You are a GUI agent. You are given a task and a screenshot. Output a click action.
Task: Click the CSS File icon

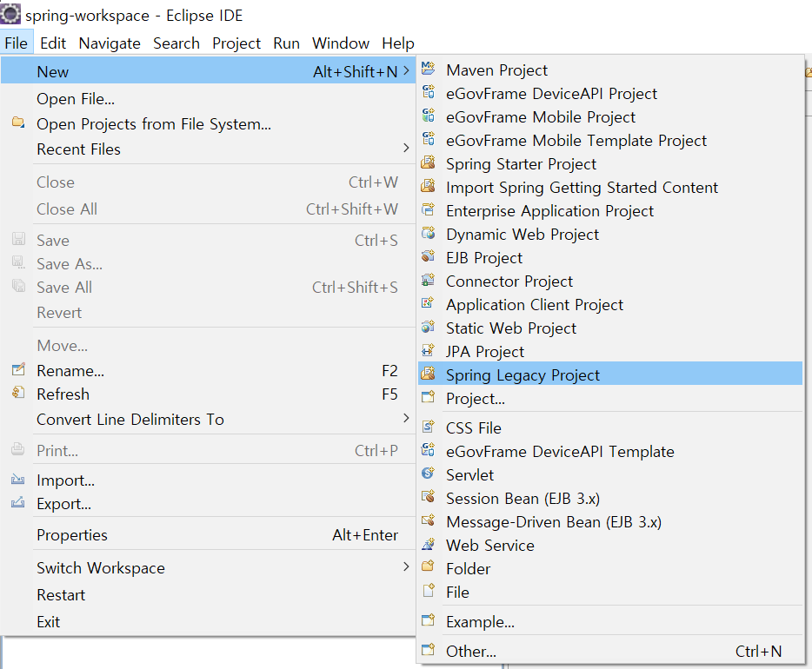[x=429, y=427]
